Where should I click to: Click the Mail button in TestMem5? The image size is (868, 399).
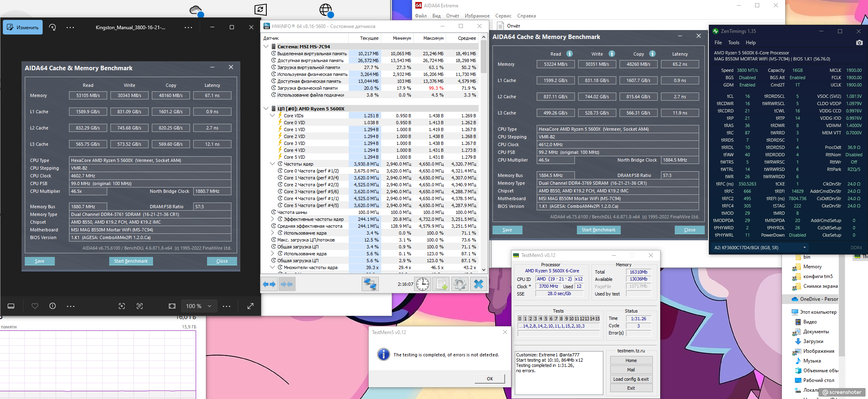click(x=631, y=370)
